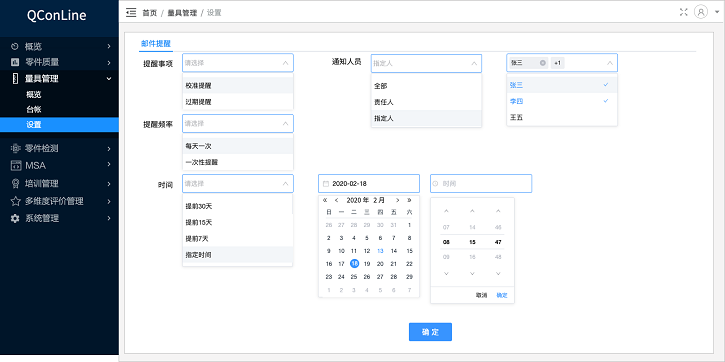The image size is (725, 362).
Task: Select 王五 in the person list
Action: coord(562,117)
